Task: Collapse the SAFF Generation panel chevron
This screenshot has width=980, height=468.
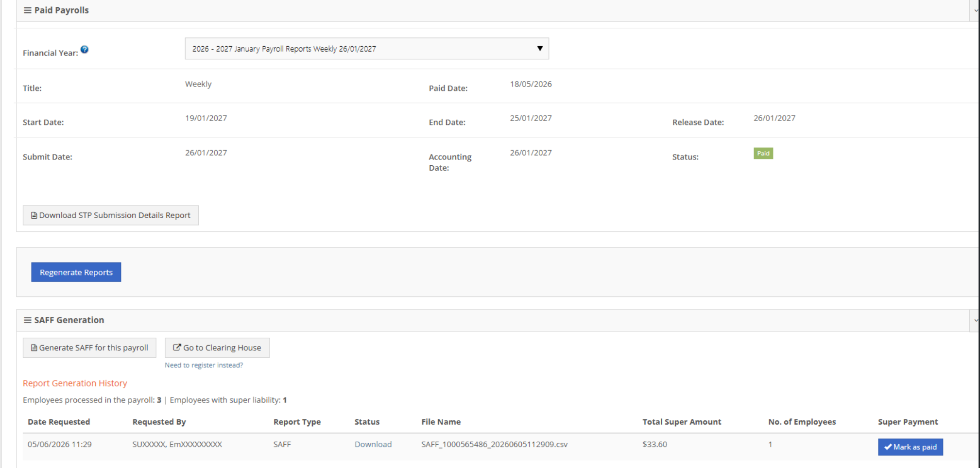Action: [x=975, y=320]
